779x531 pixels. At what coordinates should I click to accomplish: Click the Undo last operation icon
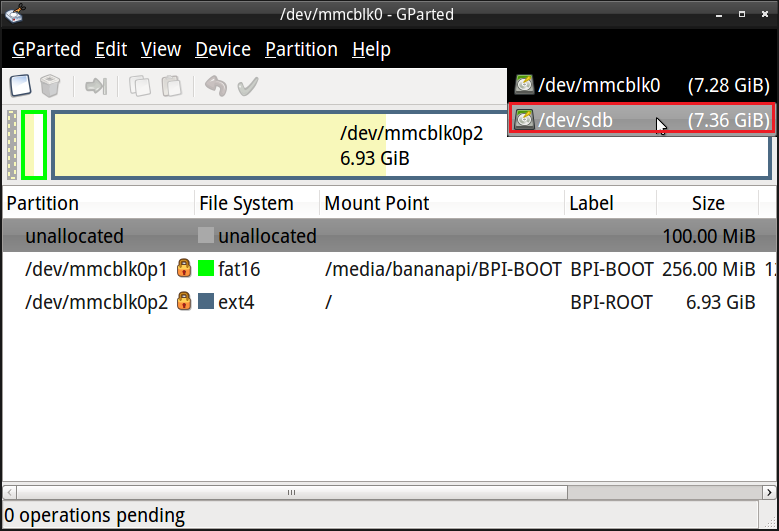tap(215, 86)
